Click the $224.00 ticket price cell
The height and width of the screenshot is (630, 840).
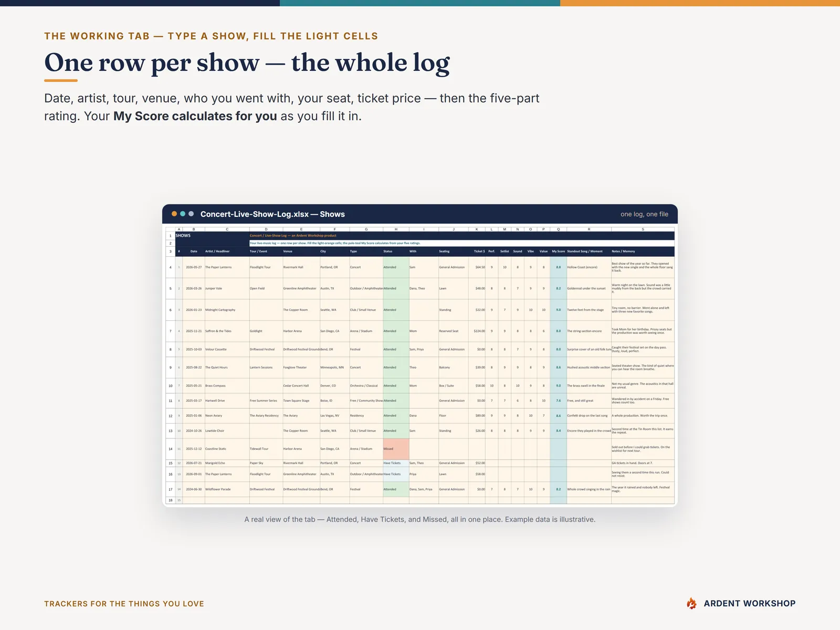point(477,331)
